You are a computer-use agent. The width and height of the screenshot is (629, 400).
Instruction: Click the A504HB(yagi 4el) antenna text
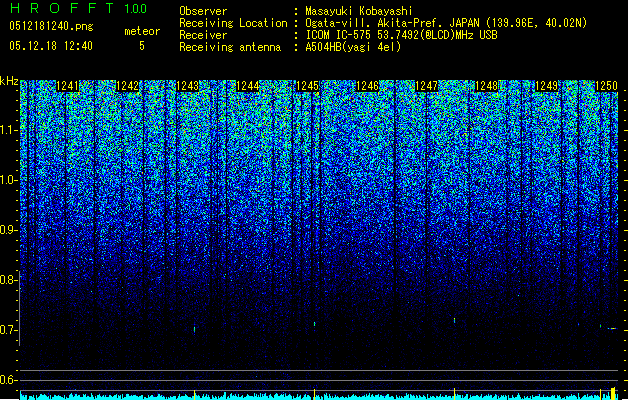pyautogui.click(x=353, y=47)
